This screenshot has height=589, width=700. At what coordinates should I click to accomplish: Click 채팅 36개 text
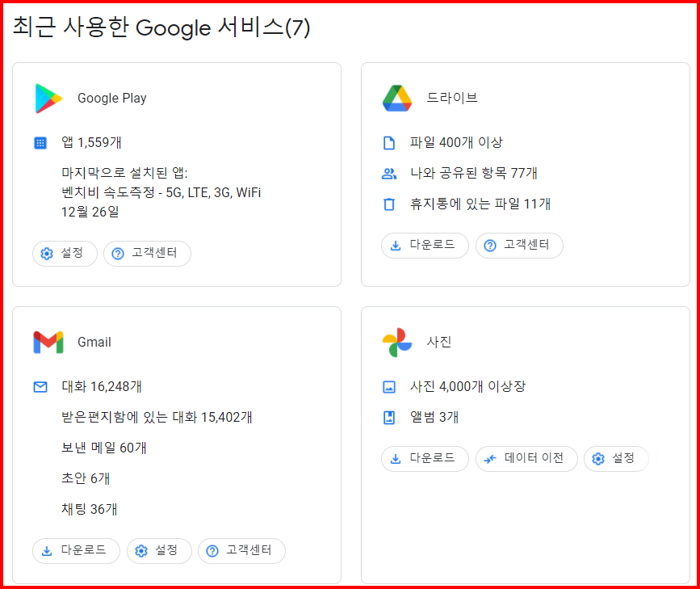pos(90,510)
